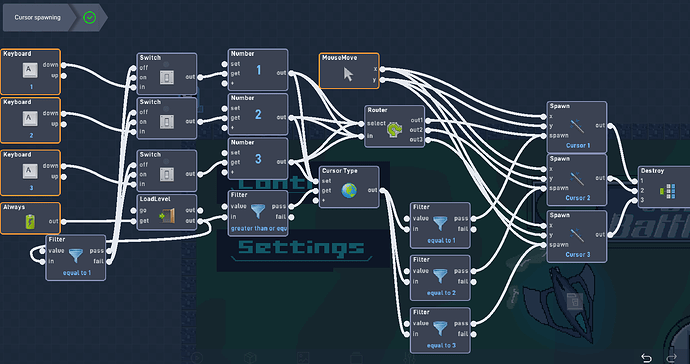Click the 'equal to 3' condition label
This screenshot has height=364, width=690.
pyautogui.click(x=441, y=345)
